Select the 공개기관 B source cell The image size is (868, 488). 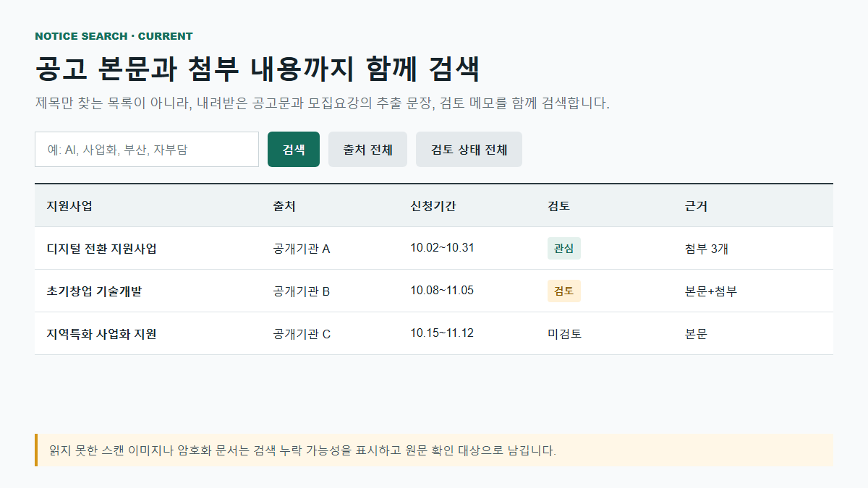pyautogui.click(x=302, y=291)
